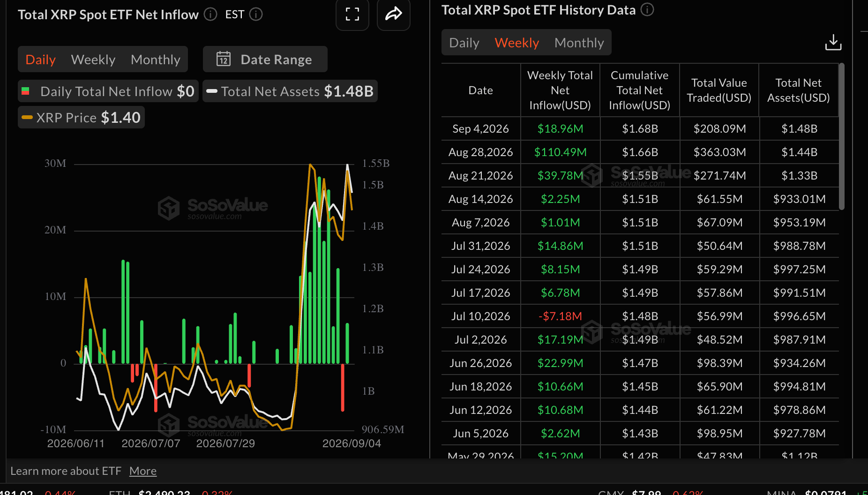The width and height of the screenshot is (868, 495).
Task: Click the Aug 14,2026 date cell
Action: 481,199
